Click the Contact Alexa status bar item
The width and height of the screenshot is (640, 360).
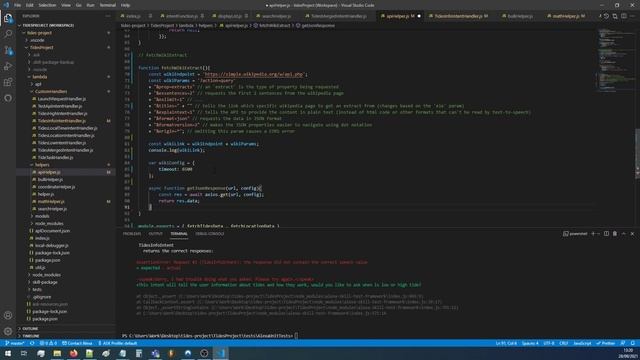click(x=77, y=343)
